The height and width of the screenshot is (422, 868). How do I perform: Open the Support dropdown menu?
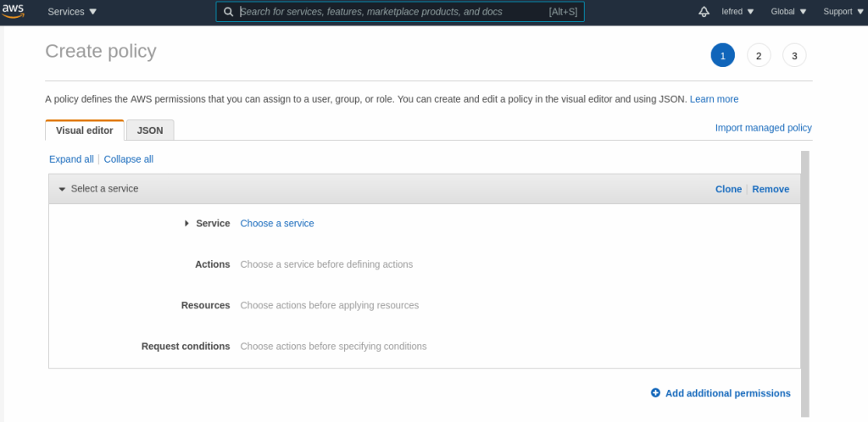(x=842, y=12)
